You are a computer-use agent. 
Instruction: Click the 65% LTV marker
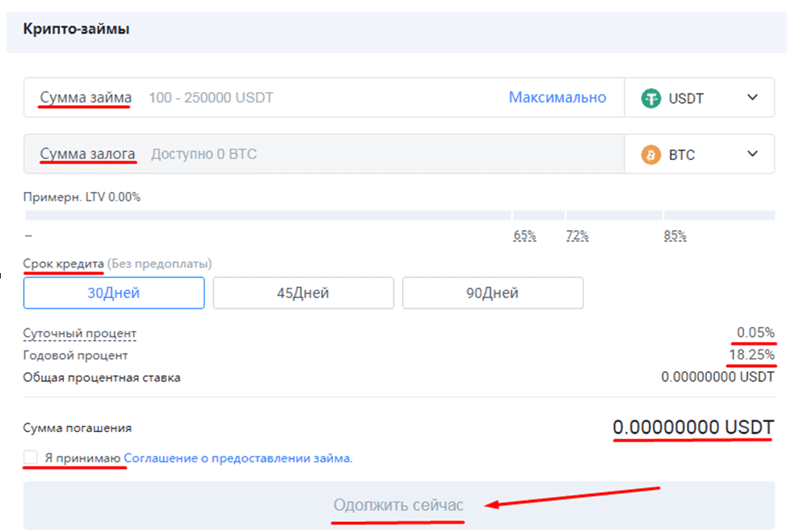pyautogui.click(x=524, y=236)
